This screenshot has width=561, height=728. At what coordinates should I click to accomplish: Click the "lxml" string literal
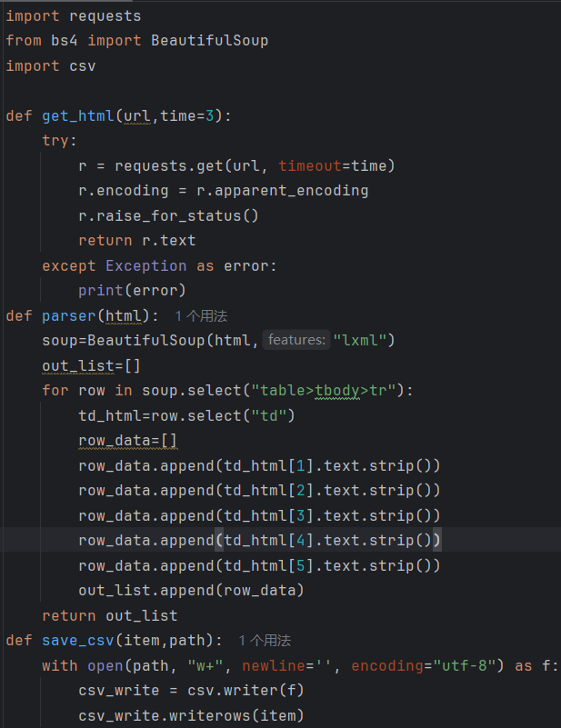click(359, 340)
